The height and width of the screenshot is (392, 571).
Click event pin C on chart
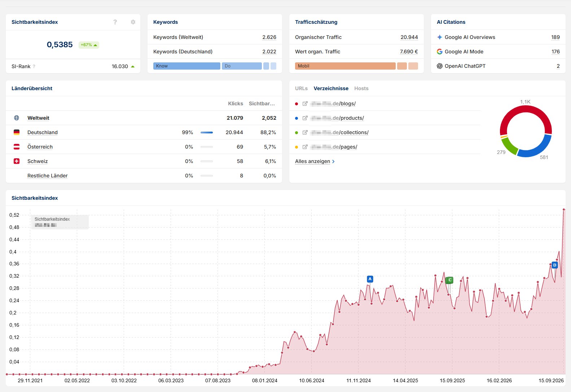coord(449,280)
